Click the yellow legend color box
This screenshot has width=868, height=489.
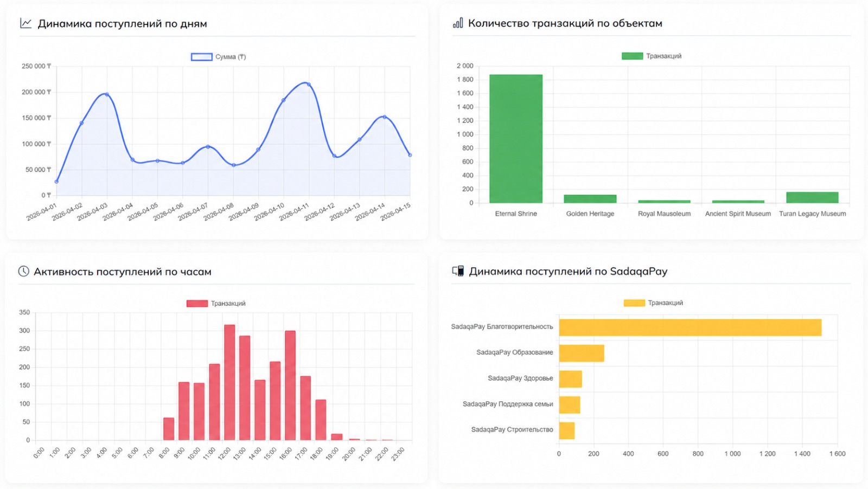[x=634, y=303]
